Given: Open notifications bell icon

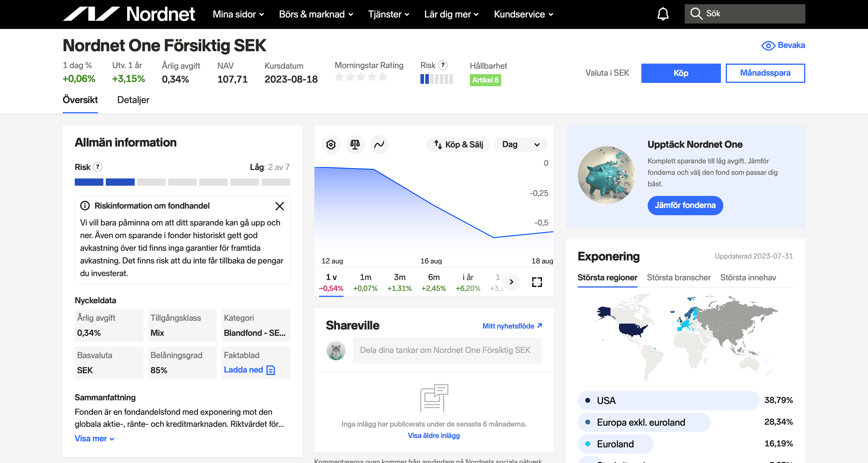Looking at the screenshot, I should click(x=663, y=14).
